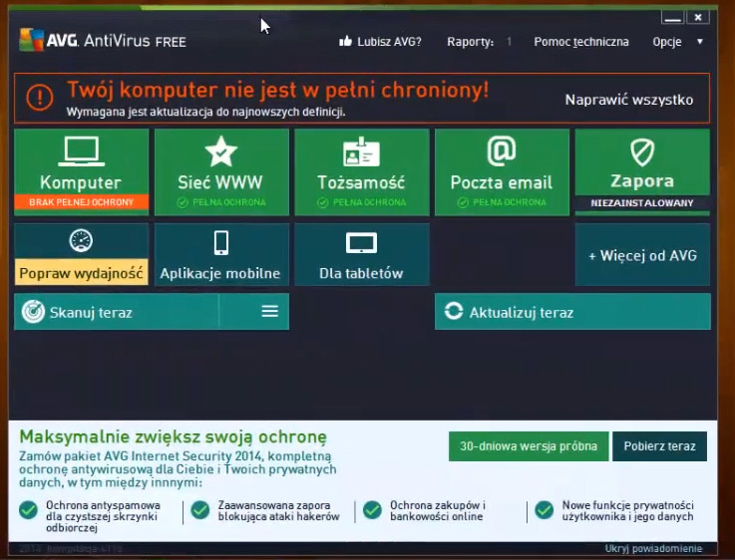Open the Tożsamość identity tile
This screenshot has height=560, width=735.
(361, 171)
